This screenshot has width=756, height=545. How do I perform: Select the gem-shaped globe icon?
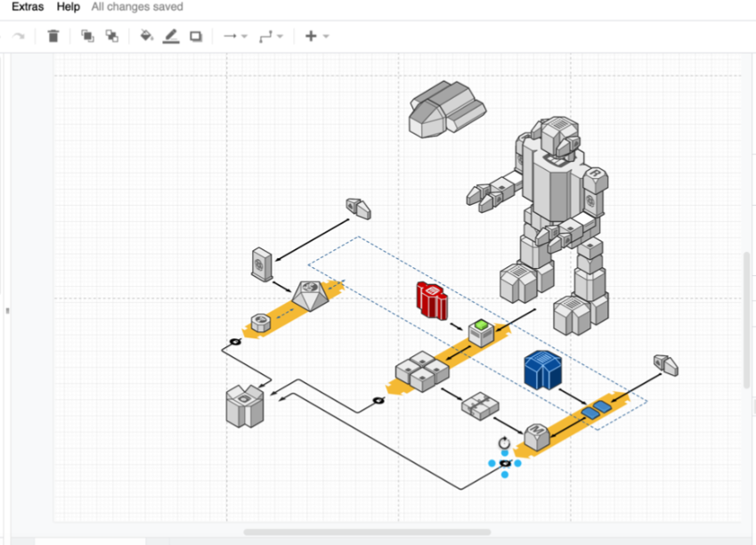point(311,295)
